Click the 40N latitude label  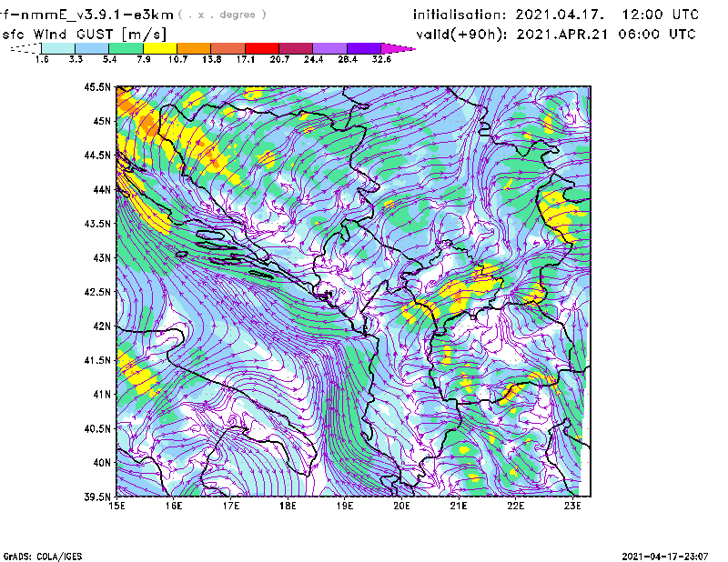[x=102, y=463]
